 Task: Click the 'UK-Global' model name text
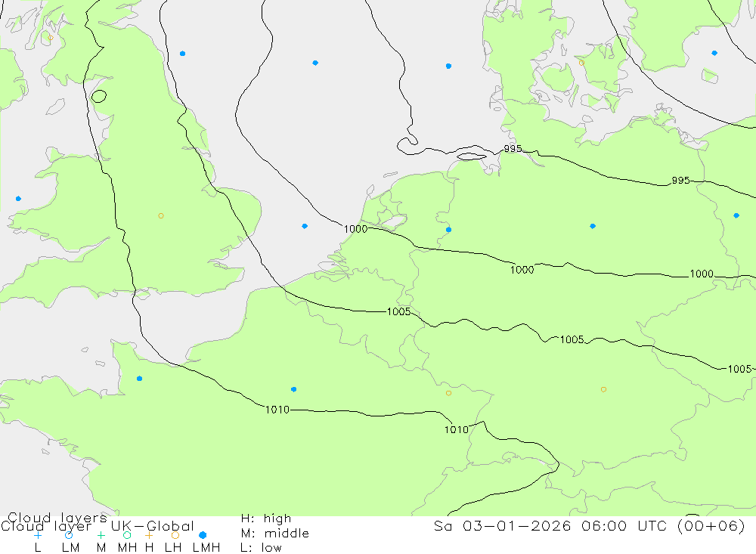pyautogui.click(x=153, y=526)
